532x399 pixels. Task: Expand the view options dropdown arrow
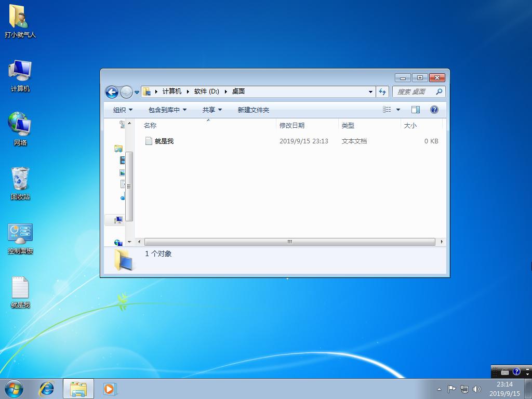pos(398,110)
